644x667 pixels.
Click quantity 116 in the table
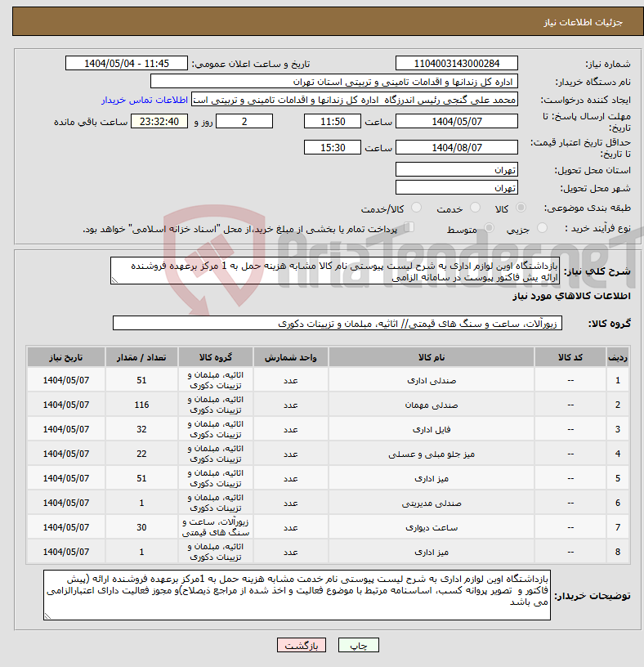(141, 405)
